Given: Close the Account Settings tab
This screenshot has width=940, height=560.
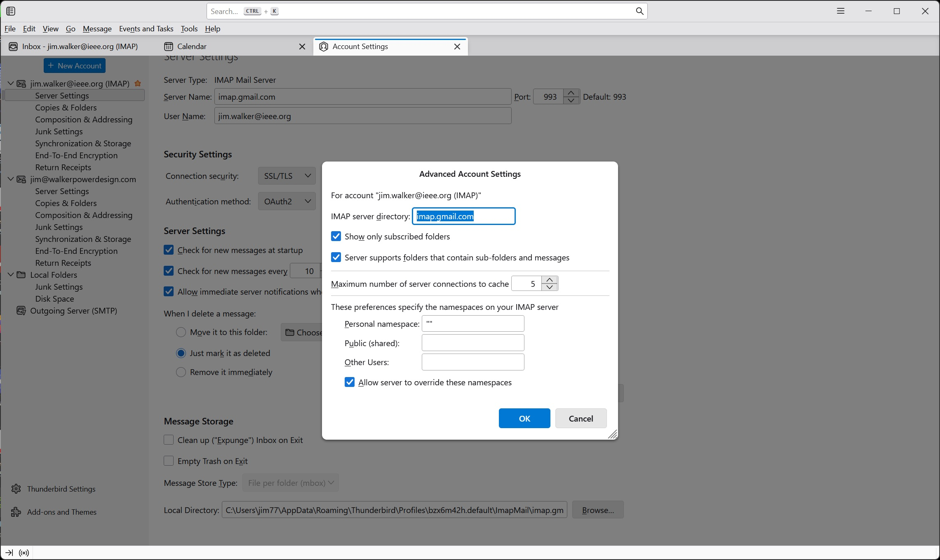Looking at the screenshot, I should [x=457, y=47].
